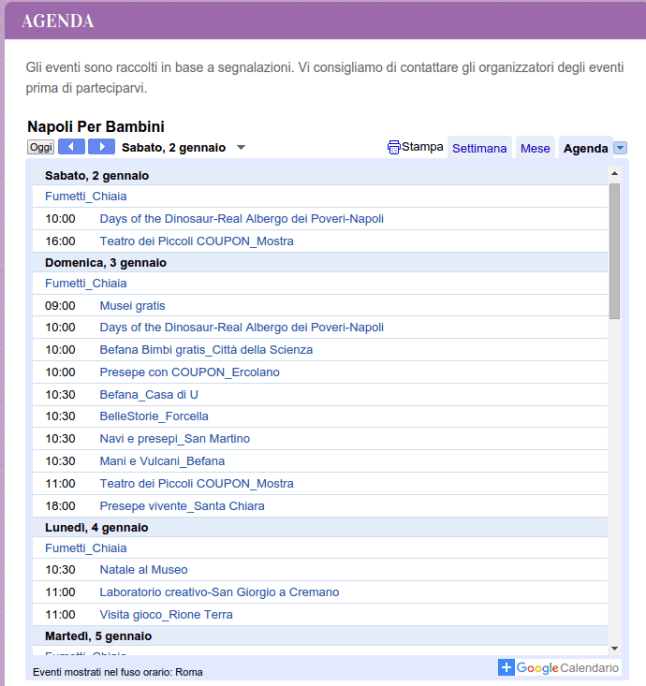This screenshot has width=646, height=686.
Task: Open the date picker dropdown arrow
Action: pyautogui.click(x=241, y=148)
